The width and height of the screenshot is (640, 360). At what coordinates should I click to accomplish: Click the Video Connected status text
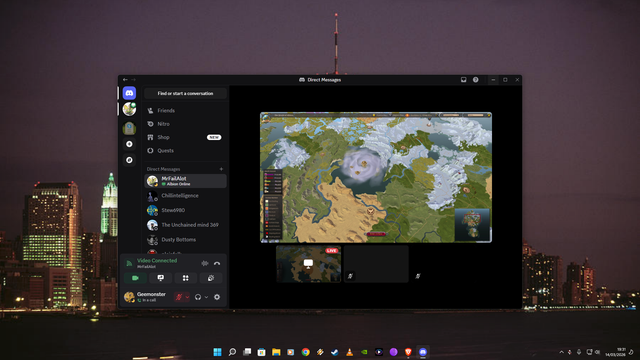[157, 260]
